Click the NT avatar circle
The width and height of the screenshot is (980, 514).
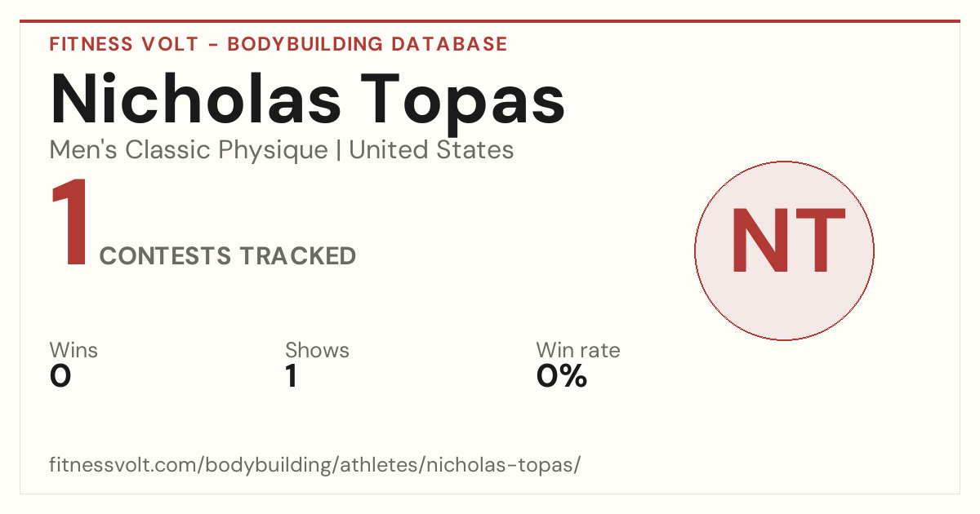[784, 250]
